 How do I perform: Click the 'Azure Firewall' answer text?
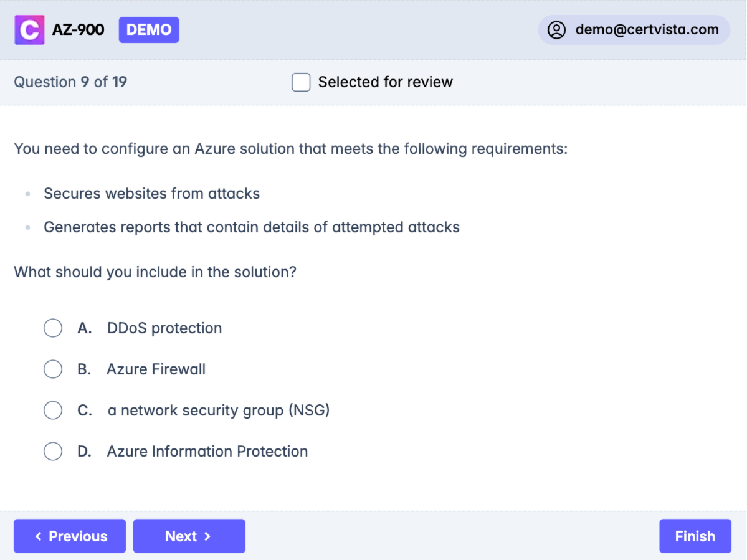(x=156, y=369)
